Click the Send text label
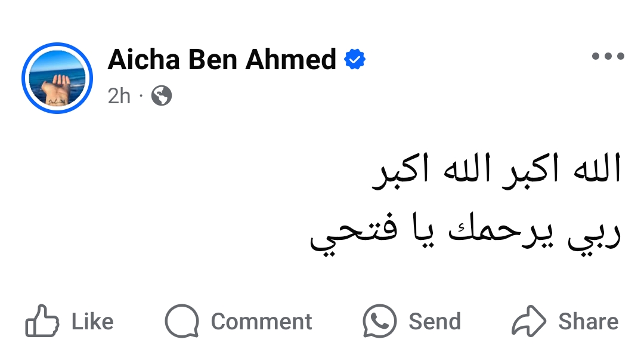Image resolution: width=644 pixels, height=358 pixels. click(x=435, y=322)
